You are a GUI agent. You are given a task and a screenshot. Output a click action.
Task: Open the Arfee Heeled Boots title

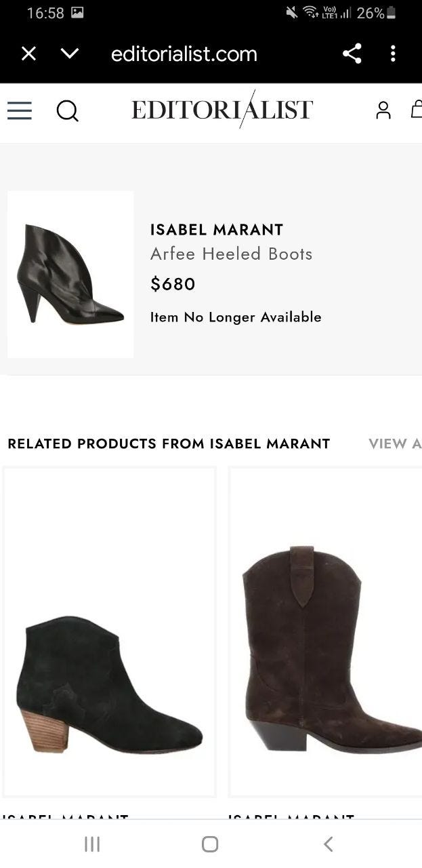pos(231,254)
